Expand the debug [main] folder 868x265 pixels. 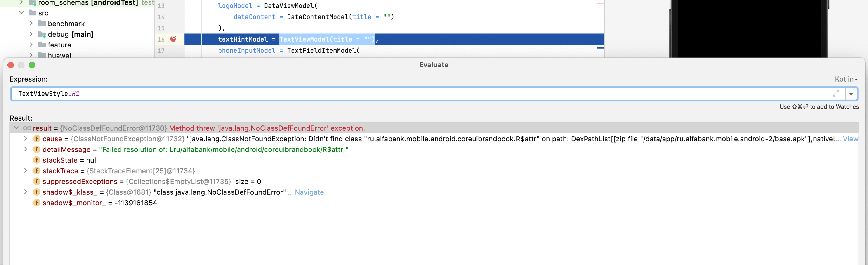(31, 34)
